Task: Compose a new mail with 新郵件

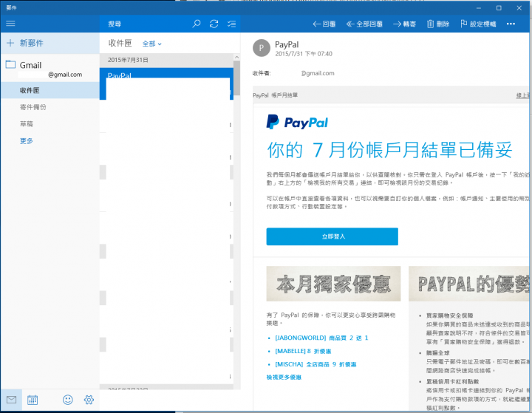Action: (x=50, y=43)
